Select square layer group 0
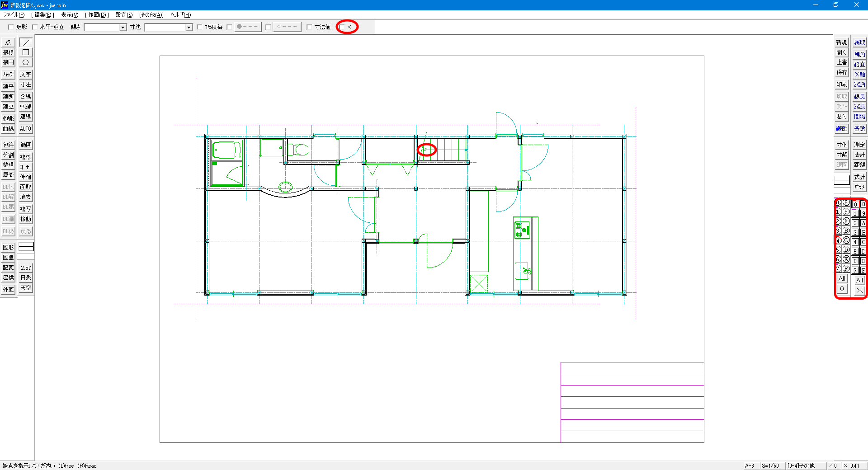The height and width of the screenshot is (470, 868). [855, 204]
